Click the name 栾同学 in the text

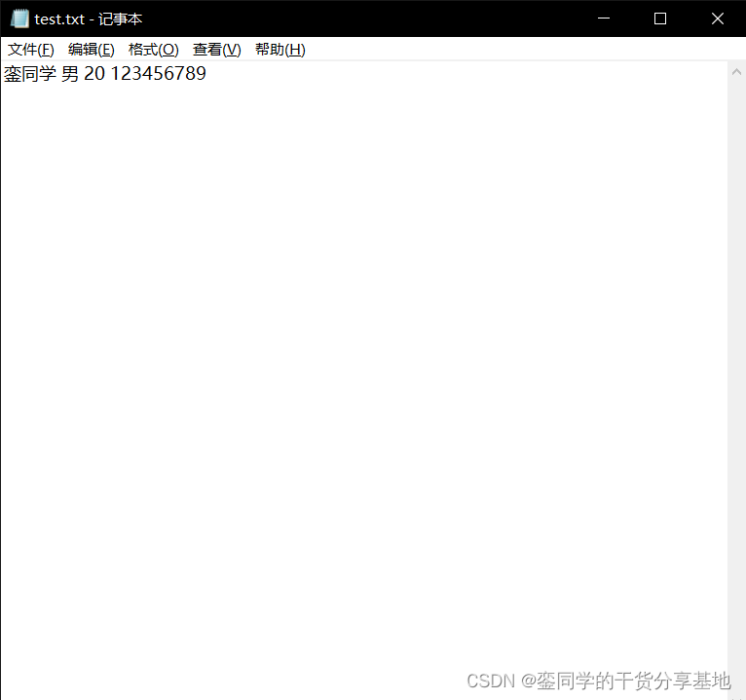pyautogui.click(x=30, y=74)
